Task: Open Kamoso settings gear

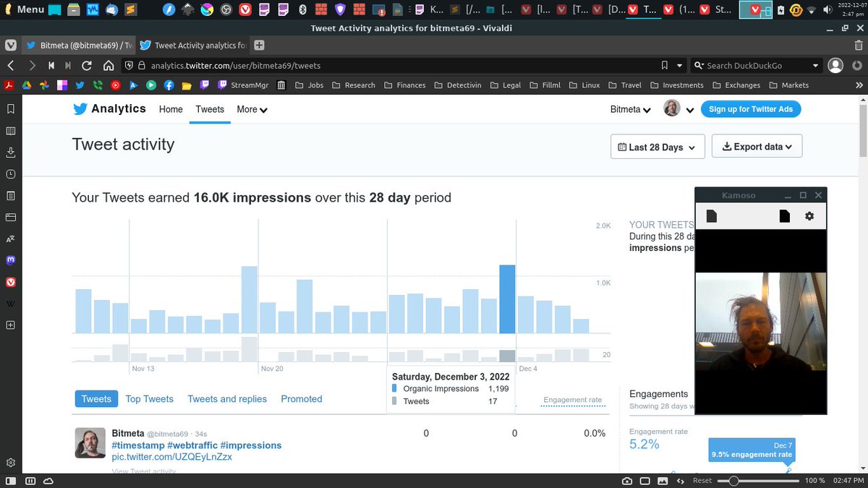Action: pyautogui.click(x=809, y=216)
